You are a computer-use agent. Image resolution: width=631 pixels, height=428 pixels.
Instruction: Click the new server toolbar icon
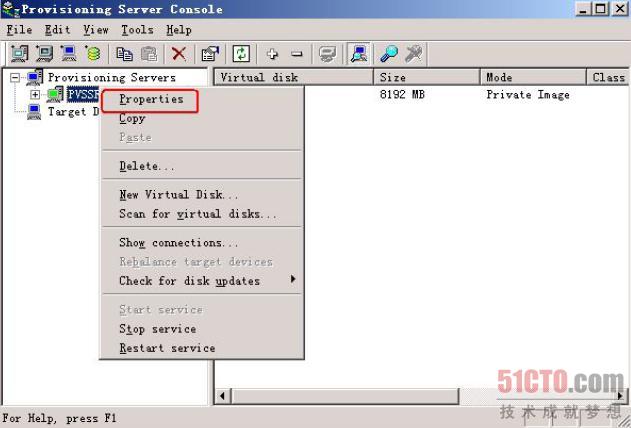click(x=19, y=54)
